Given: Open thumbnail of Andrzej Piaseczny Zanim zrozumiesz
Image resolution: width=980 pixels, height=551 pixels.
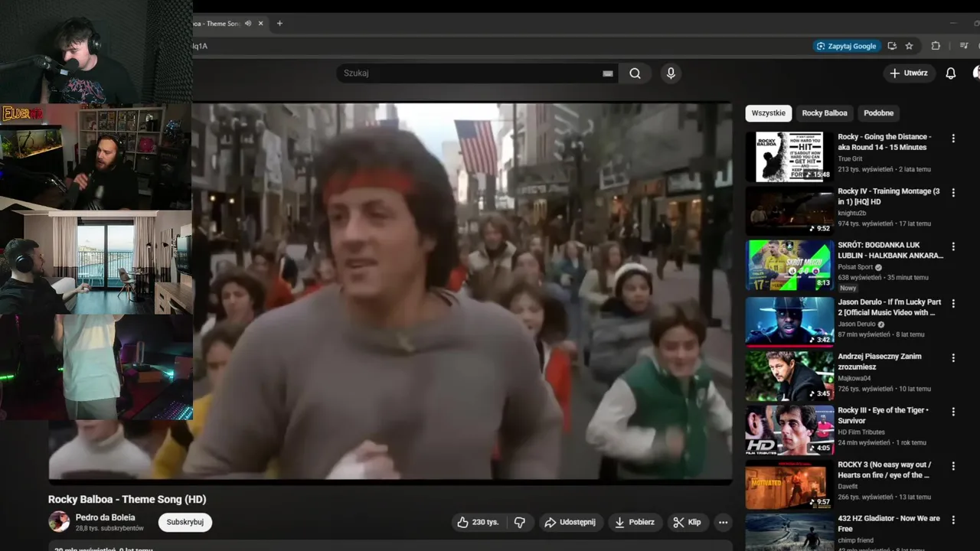Looking at the screenshot, I should [789, 375].
